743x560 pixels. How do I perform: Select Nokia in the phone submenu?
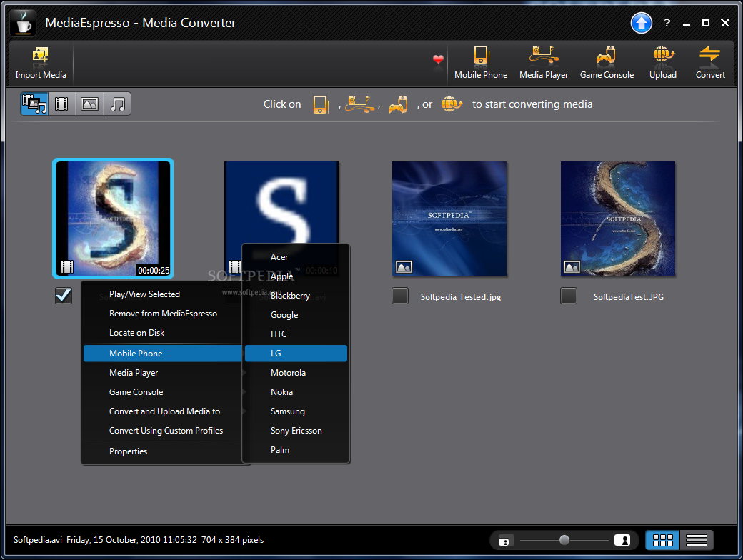coord(296,392)
